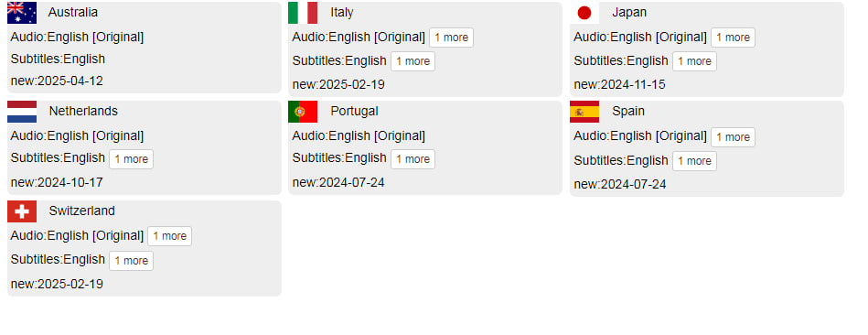The height and width of the screenshot is (335, 868).
Task: Click the Portugal flag icon
Action: coord(303,112)
